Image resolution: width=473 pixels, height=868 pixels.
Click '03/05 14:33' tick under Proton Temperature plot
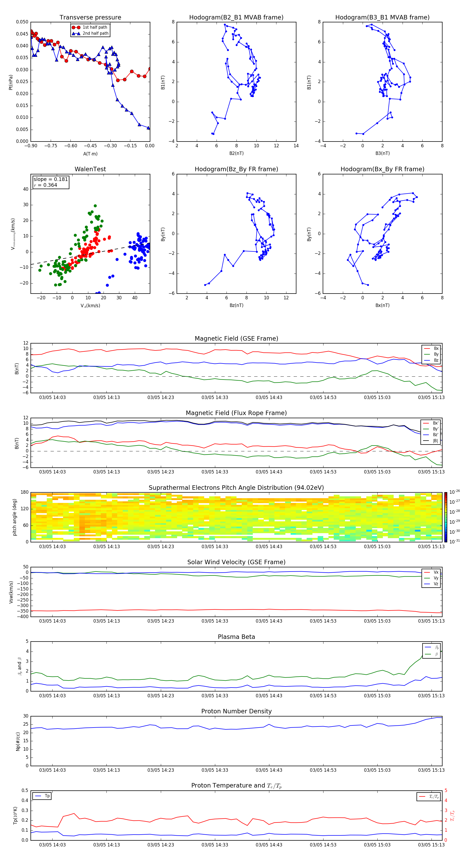click(x=215, y=845)
